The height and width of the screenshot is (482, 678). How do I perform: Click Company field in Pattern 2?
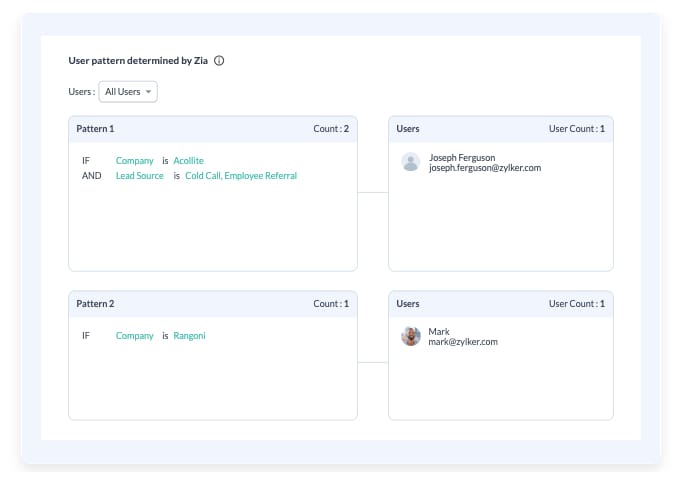(134, 336)
